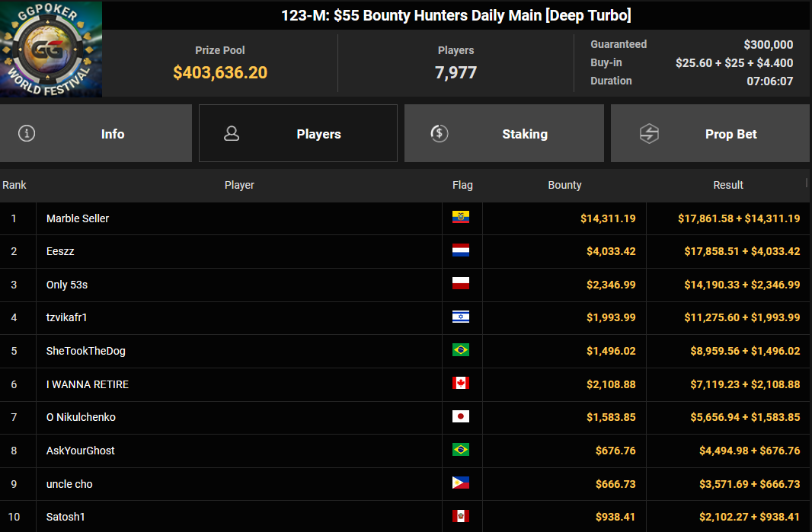Switch to the Staking tab
Viewport: 812px width, 532px height.
(x=504, y=133)
